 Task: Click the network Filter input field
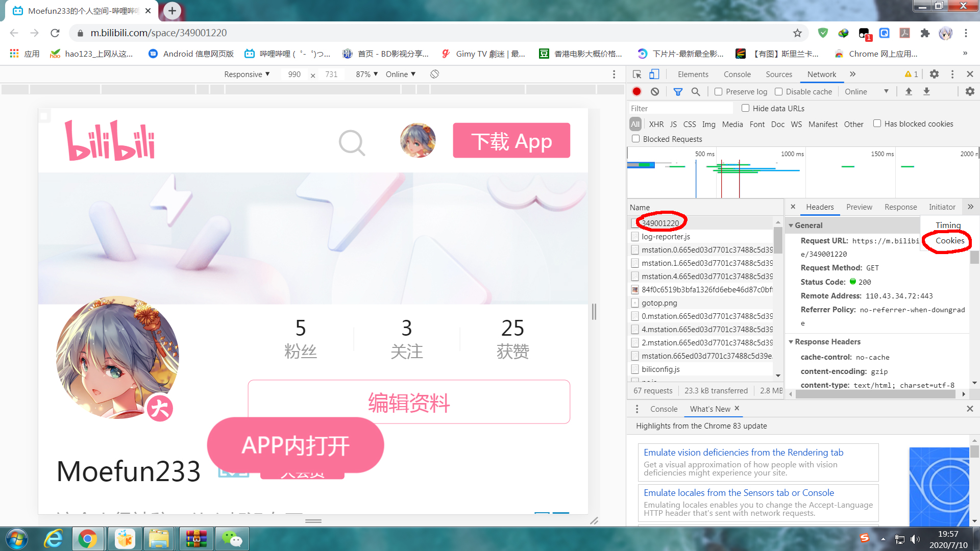680,108
